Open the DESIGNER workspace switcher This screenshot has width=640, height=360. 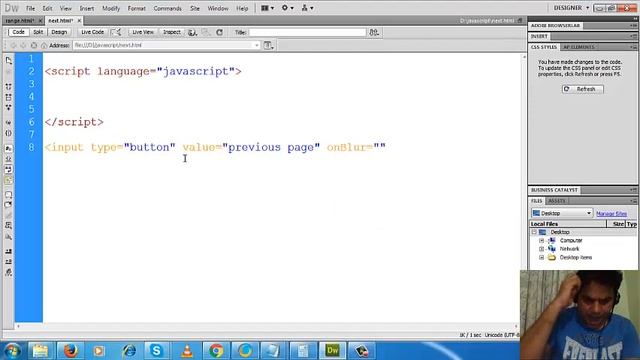point(571,8)
